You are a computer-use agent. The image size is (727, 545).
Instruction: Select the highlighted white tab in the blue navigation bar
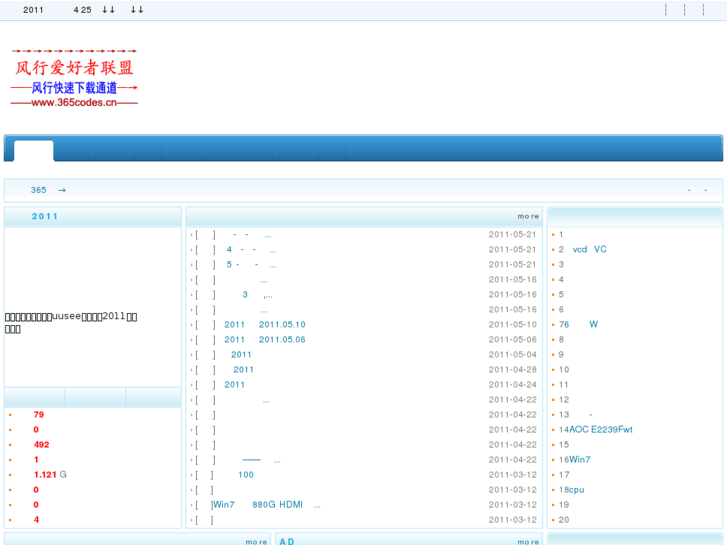click(x=33, y=151)
